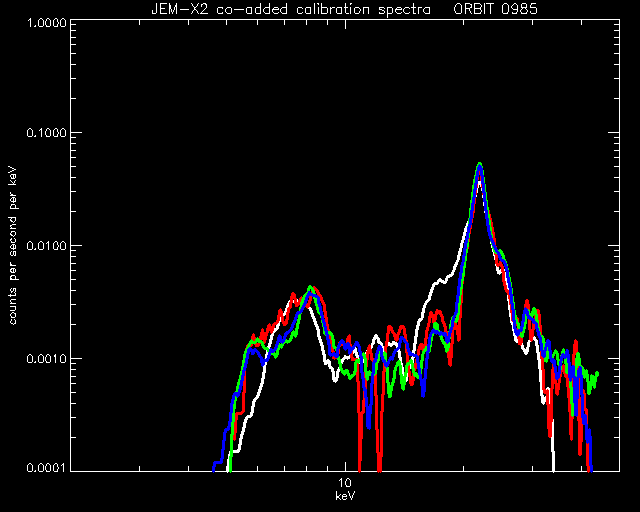
Task: Click the blue curve start at bottom left
Action: click(x=215, y=465)
